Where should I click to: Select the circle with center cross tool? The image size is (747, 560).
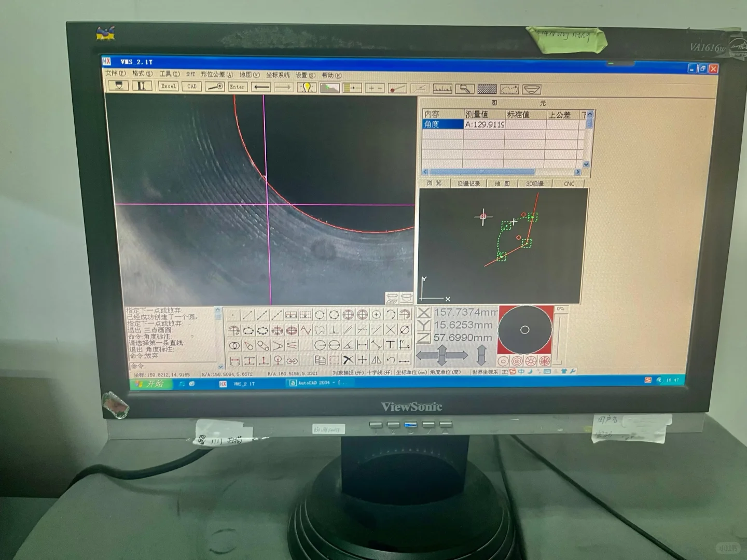click(x=377, y=314)
